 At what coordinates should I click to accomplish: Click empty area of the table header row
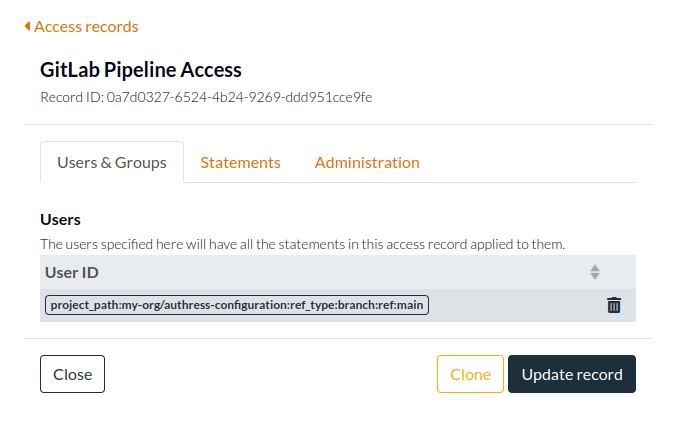340,272
